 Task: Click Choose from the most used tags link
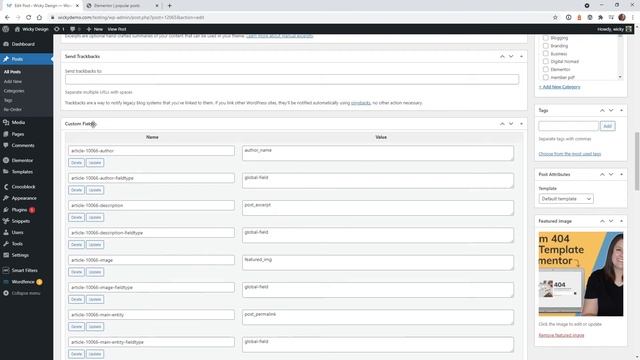570,154
